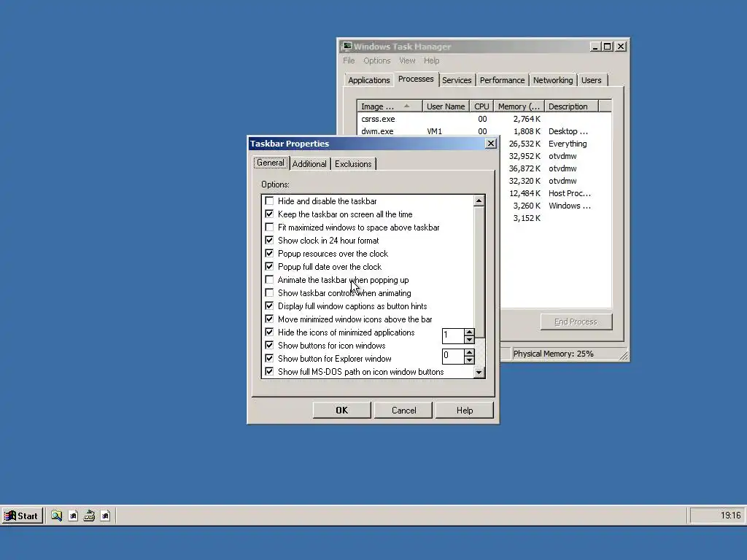Open the folder search icon on taskbar
Viewport: 747px width, 560px height.
(57, 516)
